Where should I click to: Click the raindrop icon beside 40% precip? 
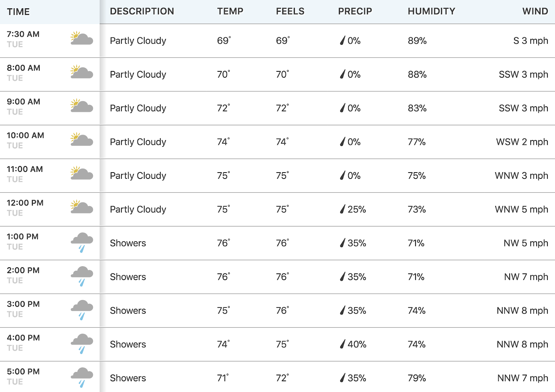[x=343, y=344]
